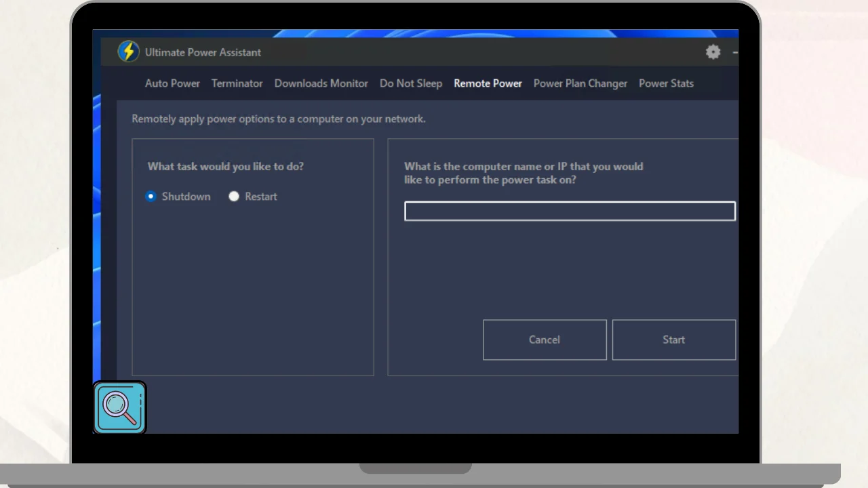868x488 pixels.
Task: Click the Ultimate Power Assistant title text
Action: click(203, 52)
